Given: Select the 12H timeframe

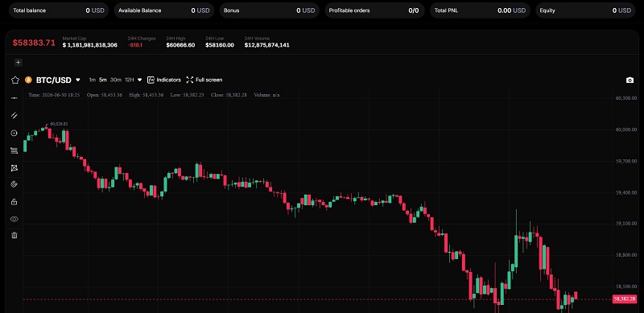Looking at the screenshot, I should (130, 80).
